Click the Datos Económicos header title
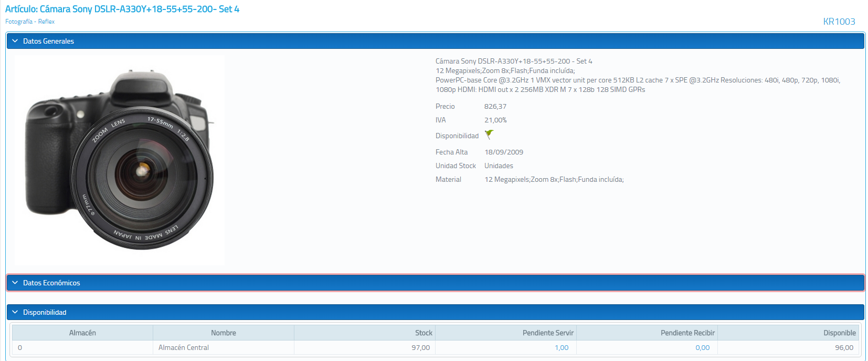Viewport: 868px width, 361px height. pos(51,283)
